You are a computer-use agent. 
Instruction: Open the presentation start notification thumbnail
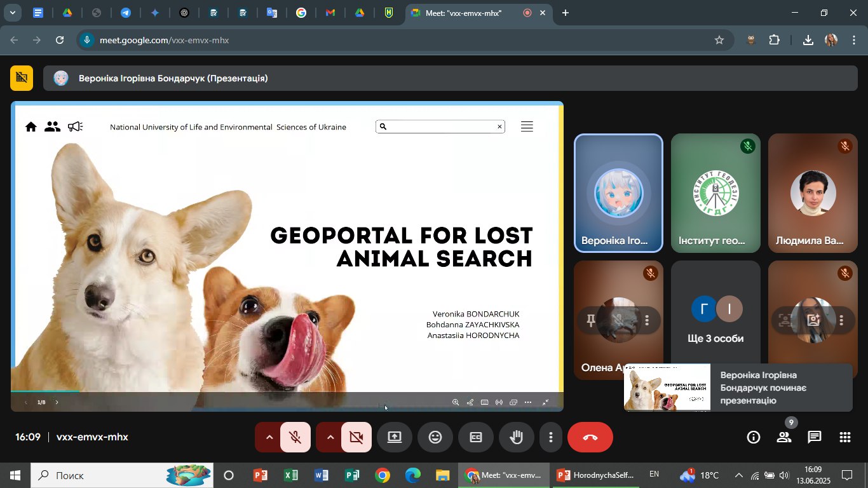(667, 388)
